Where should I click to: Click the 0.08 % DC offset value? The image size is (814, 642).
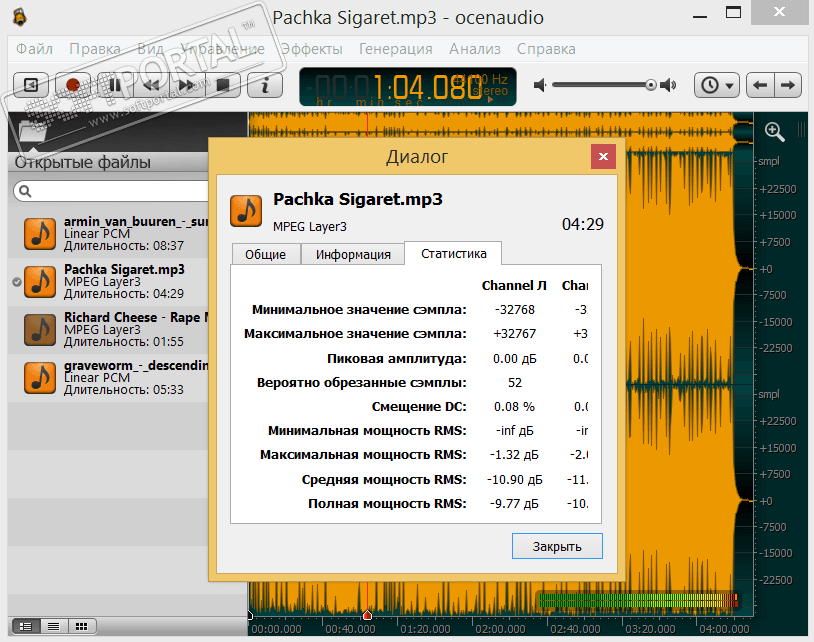[x=514, y=406]
